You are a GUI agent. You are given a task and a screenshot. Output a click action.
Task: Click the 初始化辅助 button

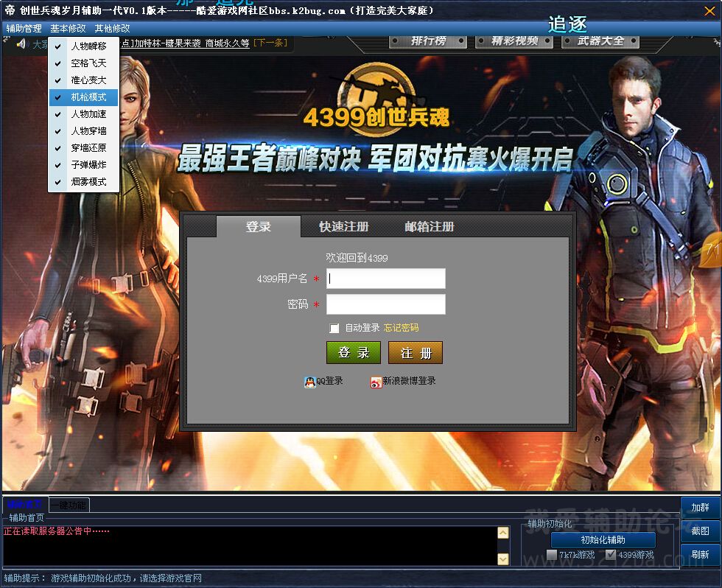(x=603, y=539)
